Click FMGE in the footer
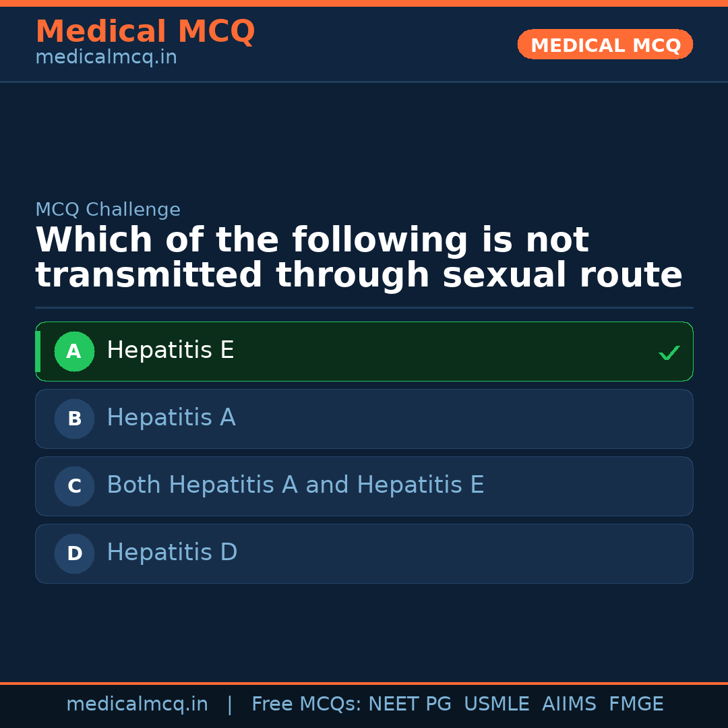The image size is (728, 728). point(636,704)
